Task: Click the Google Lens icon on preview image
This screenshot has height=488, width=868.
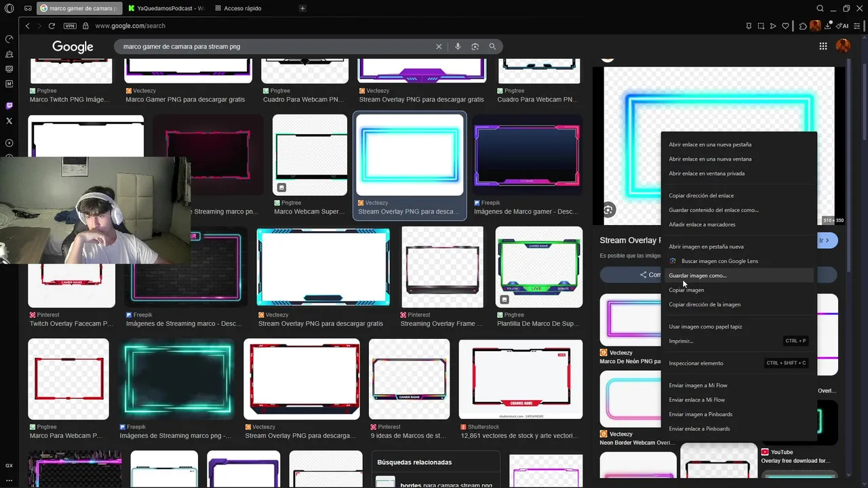Action: point(608,210)
